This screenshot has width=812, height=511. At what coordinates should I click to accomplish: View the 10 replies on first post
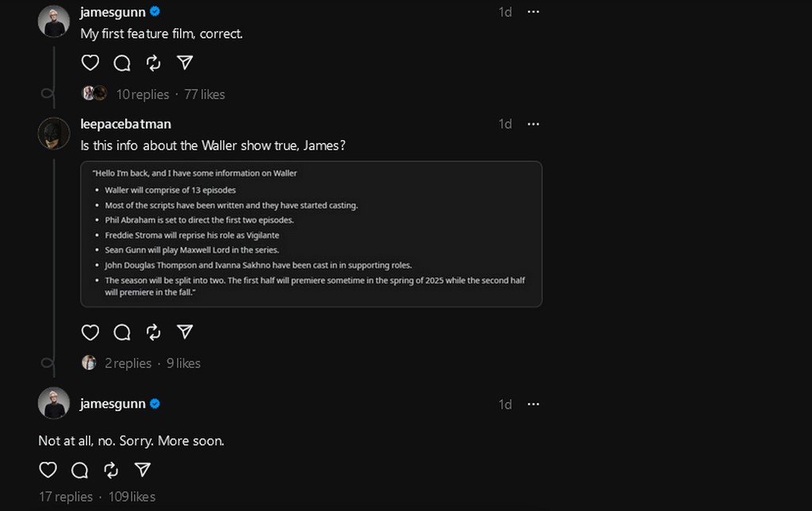142,94
